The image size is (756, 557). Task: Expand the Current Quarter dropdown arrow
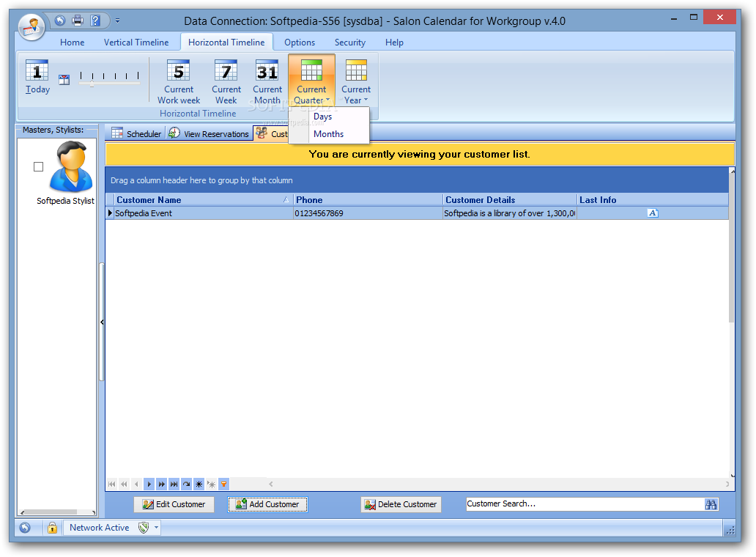click(x=328, y=100)
